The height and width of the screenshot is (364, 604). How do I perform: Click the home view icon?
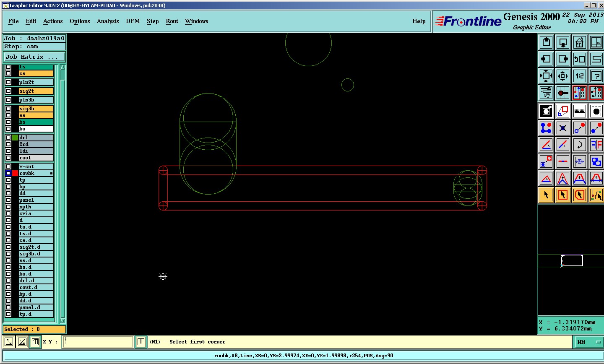tap(580, 42)
